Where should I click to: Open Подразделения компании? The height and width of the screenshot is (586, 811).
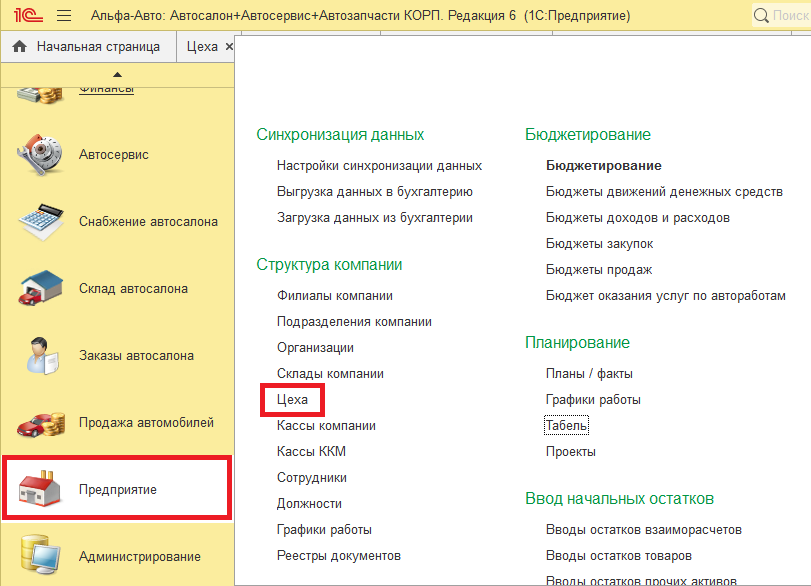point(354,321)
